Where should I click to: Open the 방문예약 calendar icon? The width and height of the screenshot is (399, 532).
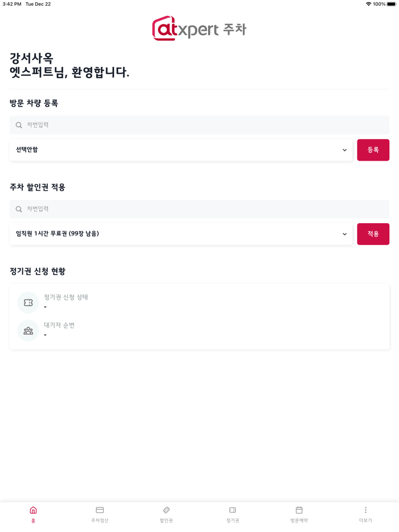pos(299,510)
